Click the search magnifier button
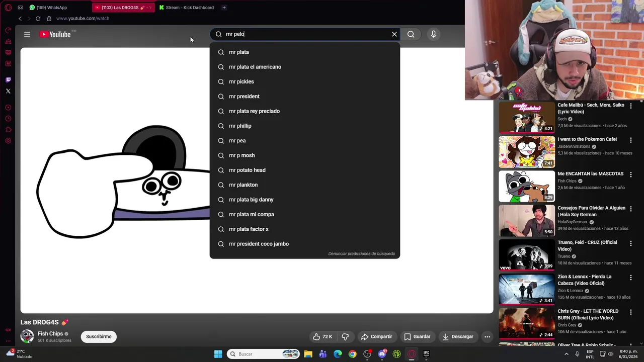The width and height of the screenshot is (644, 362). 411,34
